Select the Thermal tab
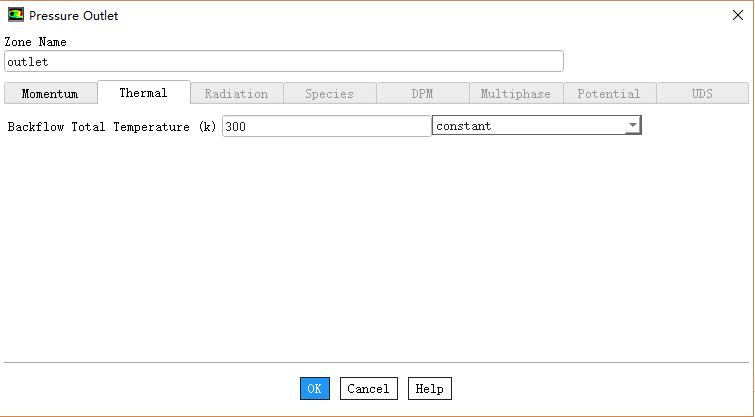The height and width of the screenshot is (417, 755). 143,93
